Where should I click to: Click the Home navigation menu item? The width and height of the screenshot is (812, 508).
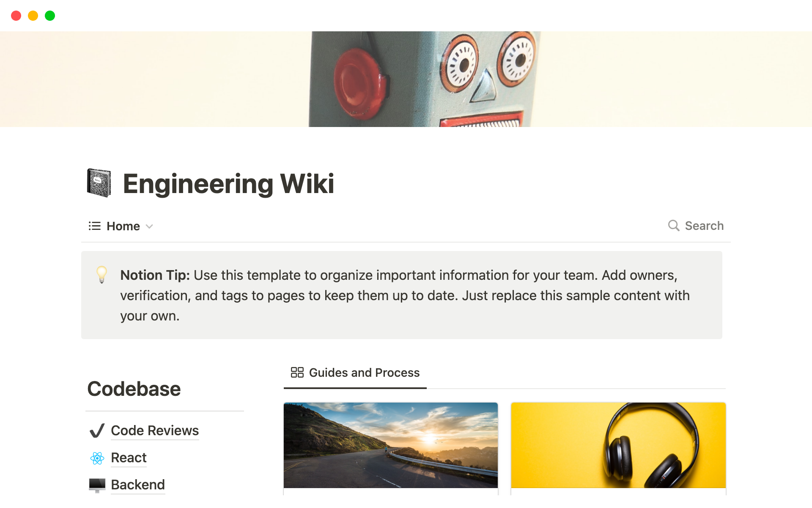coord(123,226)
